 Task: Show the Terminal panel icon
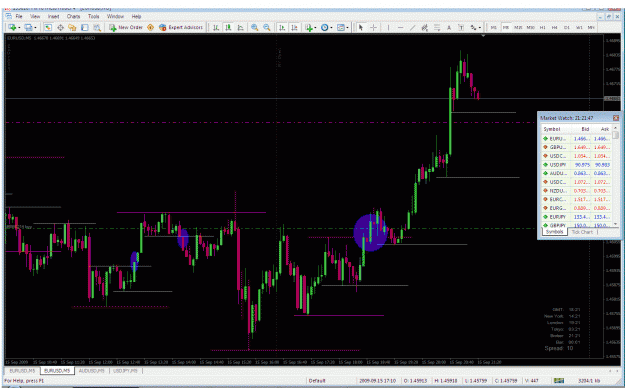[85, 28]
